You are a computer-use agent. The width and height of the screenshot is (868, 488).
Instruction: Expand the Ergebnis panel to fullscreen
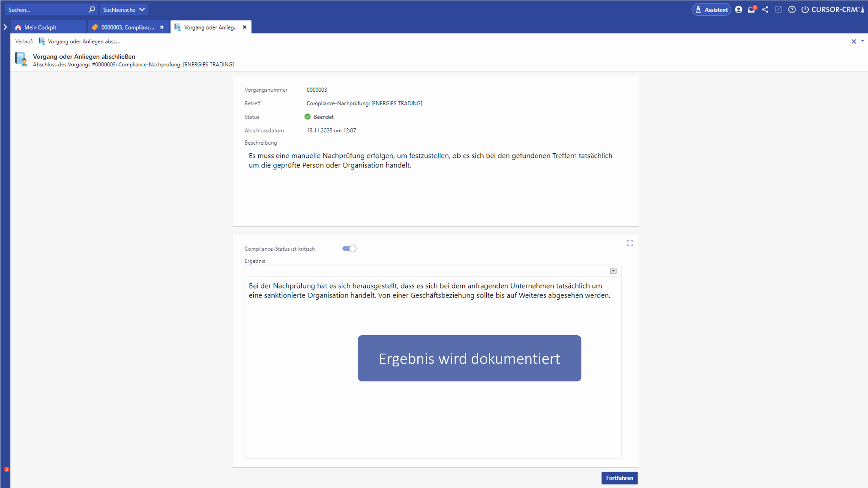[630, 243]
